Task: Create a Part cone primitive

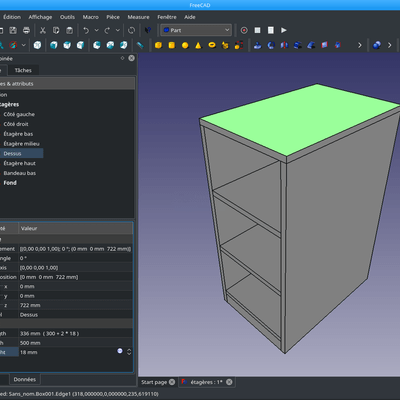Action: pos(198,45)
